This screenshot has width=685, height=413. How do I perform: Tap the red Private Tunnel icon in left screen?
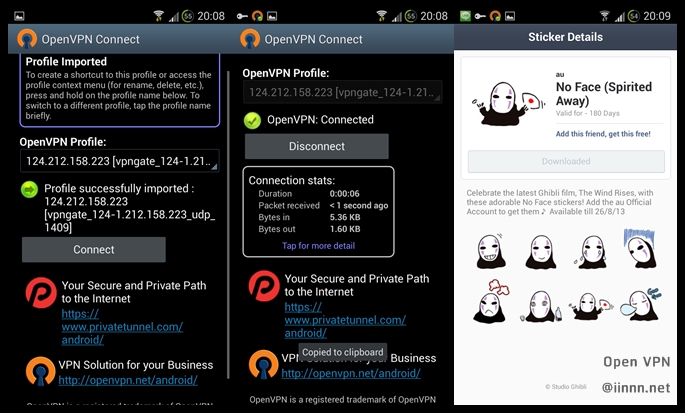click(x=40, y=299)
